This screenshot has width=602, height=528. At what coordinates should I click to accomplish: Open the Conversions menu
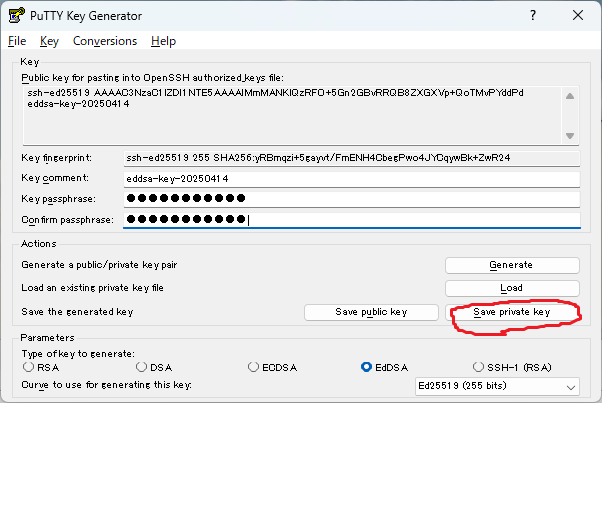coord(105,41)
